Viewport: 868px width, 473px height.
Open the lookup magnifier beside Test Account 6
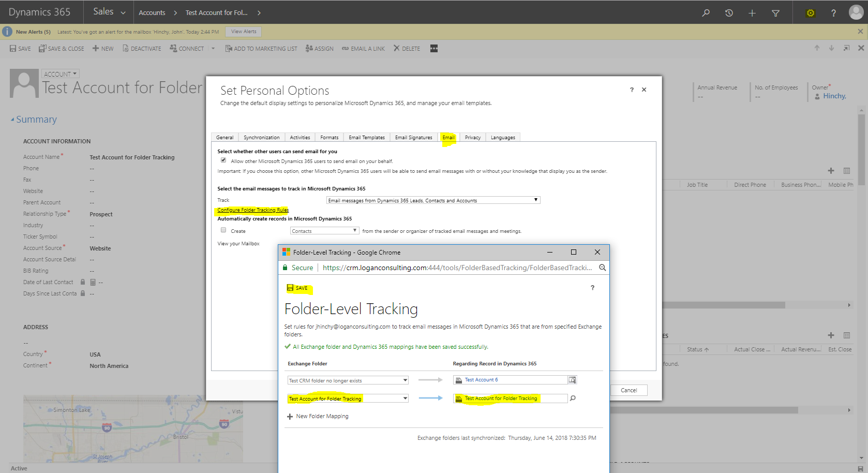pos(572,379)
